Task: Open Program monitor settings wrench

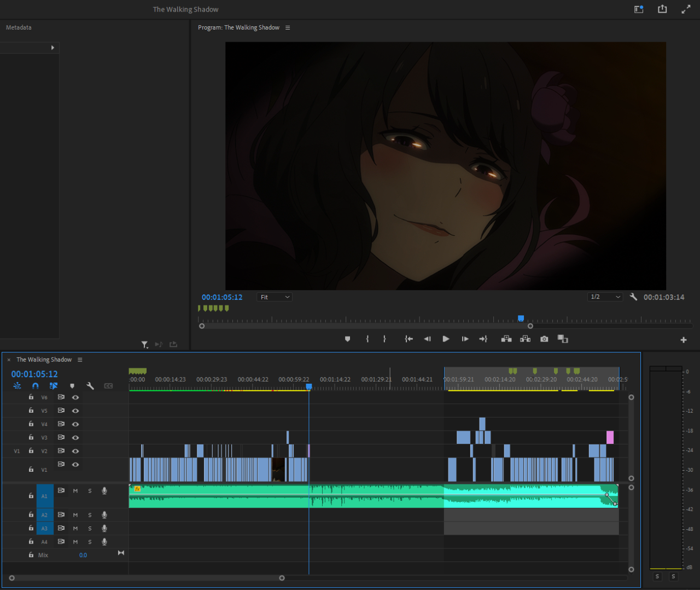Action: point(633,297)
